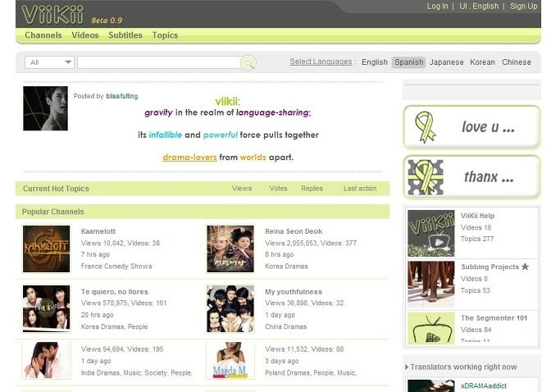Image resolution: width=560 pixels, height=392 pixels.
Task: Open the Kaamelott channel thumbnail
Action: (47, 248)
